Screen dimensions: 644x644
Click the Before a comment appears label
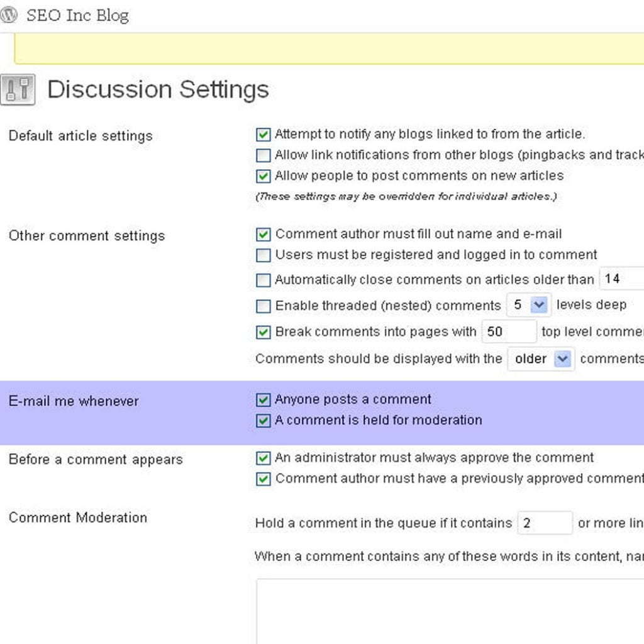tap(96, 459)
